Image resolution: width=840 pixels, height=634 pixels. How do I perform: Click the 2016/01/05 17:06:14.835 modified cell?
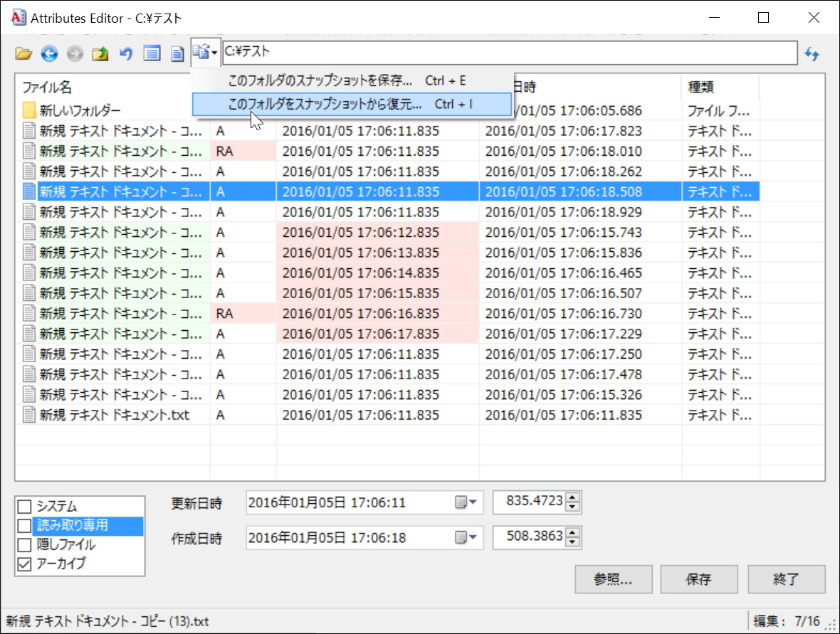click(x=377, y=273)
